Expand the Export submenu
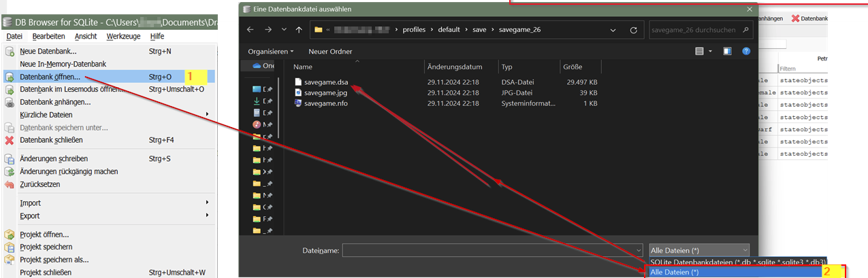Viewport: 868px width, 278px height. pyautogui.click(x=109, y=215)
